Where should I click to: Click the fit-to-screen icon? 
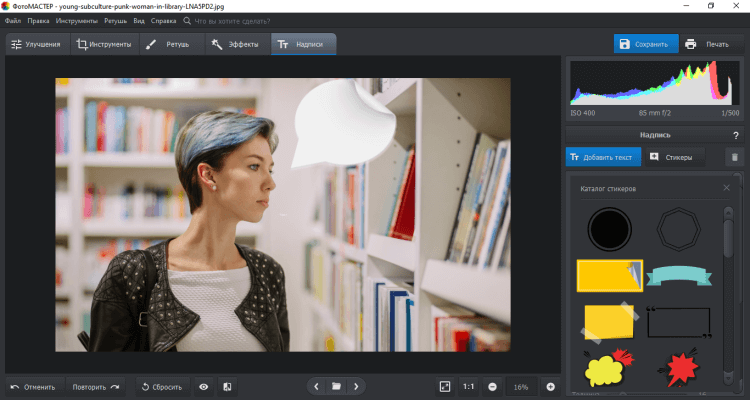pos(445,386)
